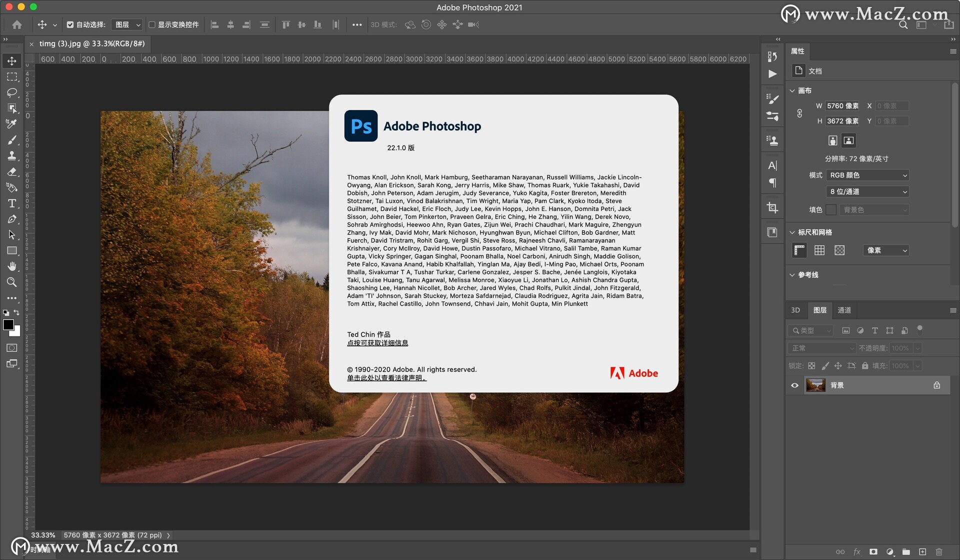Click the foreground color swatch
Screen dimensions: 960x560
tap(8, 324)
